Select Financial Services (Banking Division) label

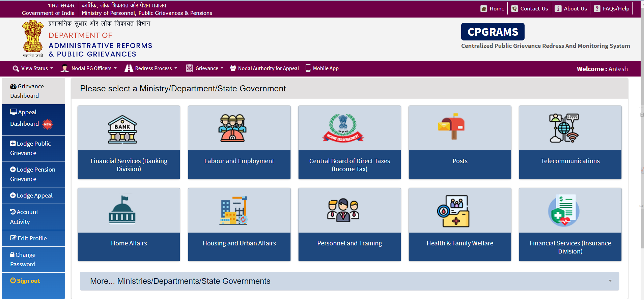(x=129, y=165)
